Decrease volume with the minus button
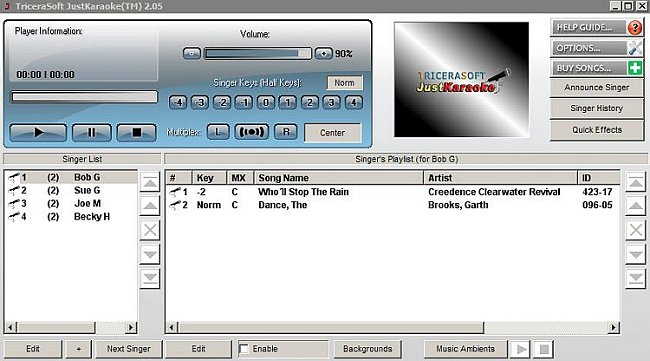650x361 pixels. 192,53
